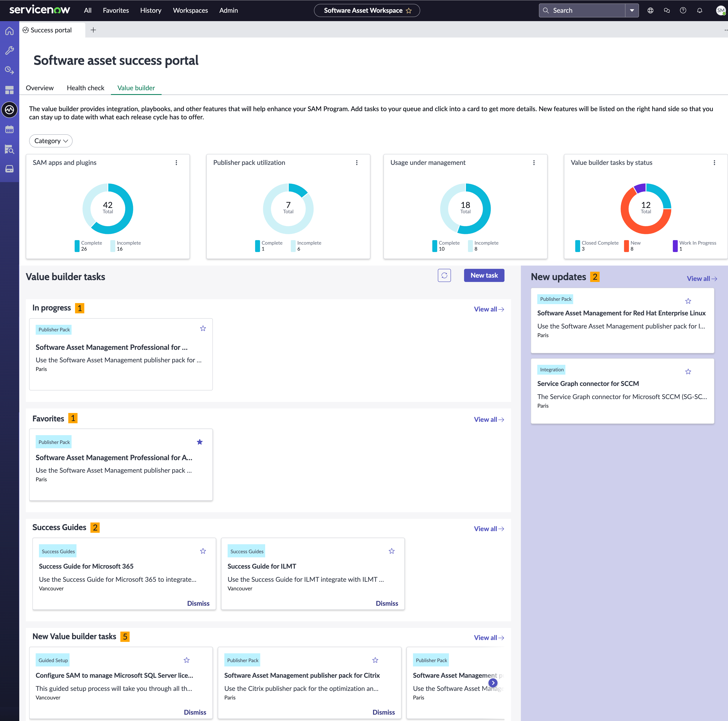View all New Value builder tasks
728x721 pixels.
[489, 638]
